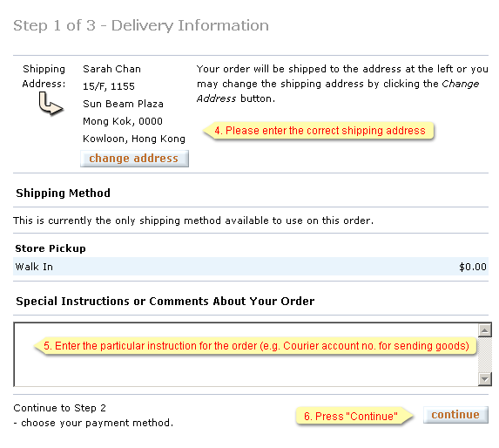Viewport: 499px width, 448px height.
Task: Click the Continue to Step 2 text
Action: pyautogui.click(x=59, y=408)
